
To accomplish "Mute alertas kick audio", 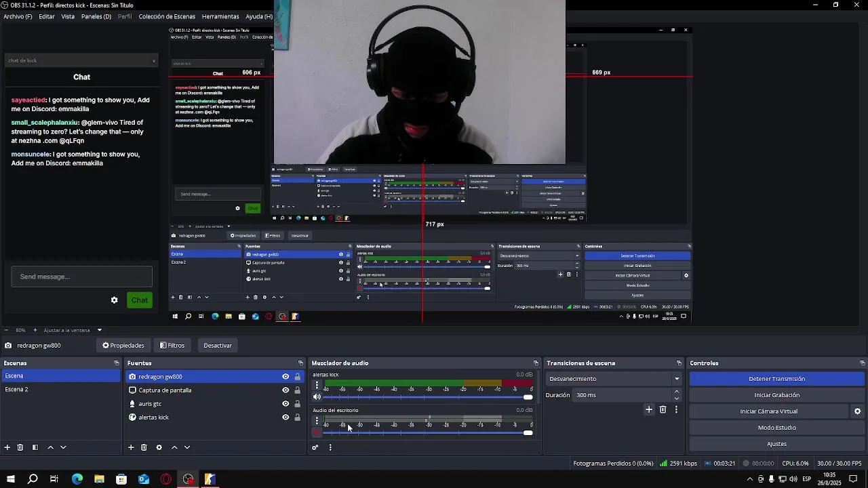I will (x=317, y=397).
